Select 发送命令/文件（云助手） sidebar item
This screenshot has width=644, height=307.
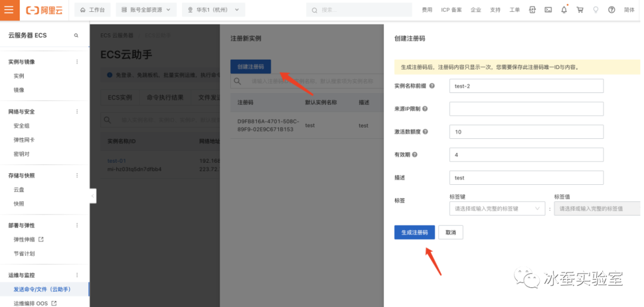pyautogui.click(x=42, y=289)
